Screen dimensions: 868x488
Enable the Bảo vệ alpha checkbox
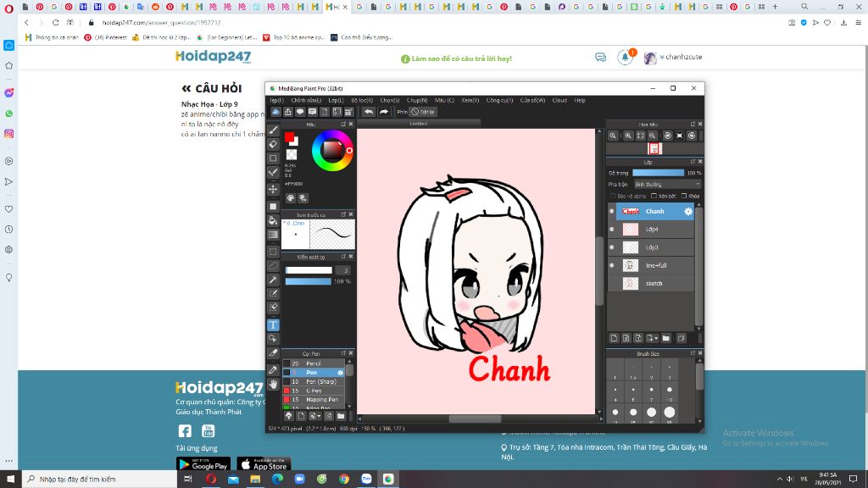pos(613,196)
